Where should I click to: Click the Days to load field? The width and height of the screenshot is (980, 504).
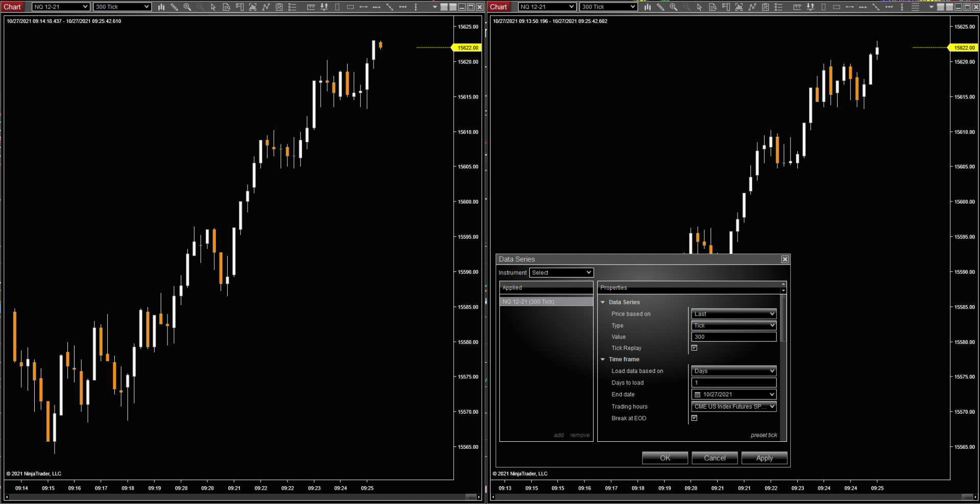[734, 383]
